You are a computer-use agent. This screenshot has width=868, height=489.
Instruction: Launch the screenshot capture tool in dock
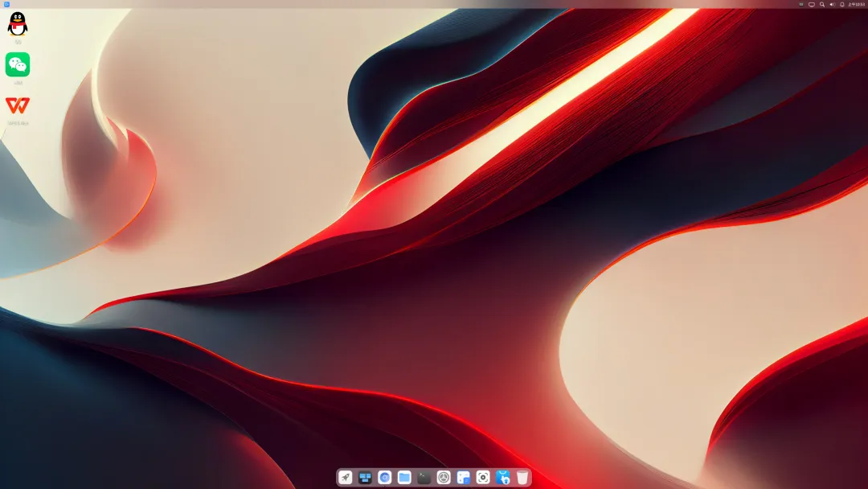[483, 478]
